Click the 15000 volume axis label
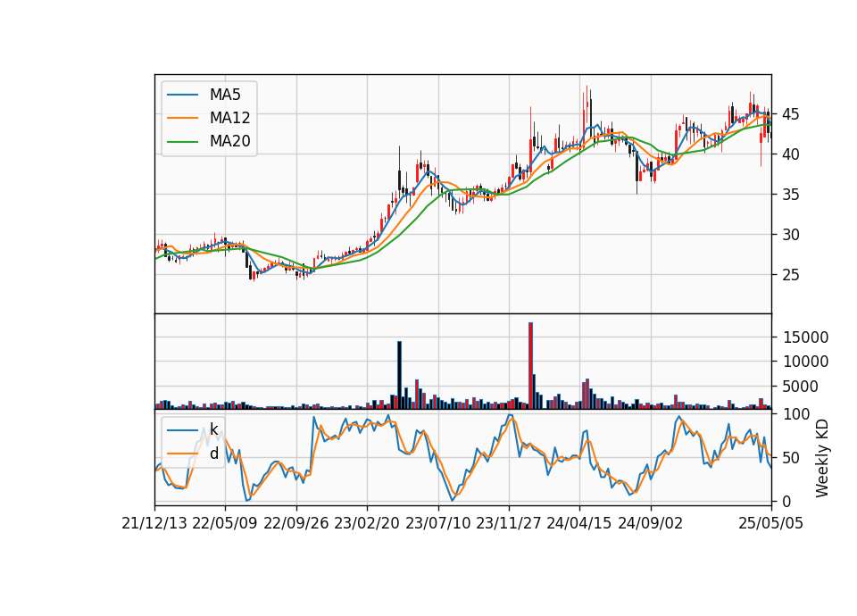This screenshot has width=857, height=616. (805, 337)
